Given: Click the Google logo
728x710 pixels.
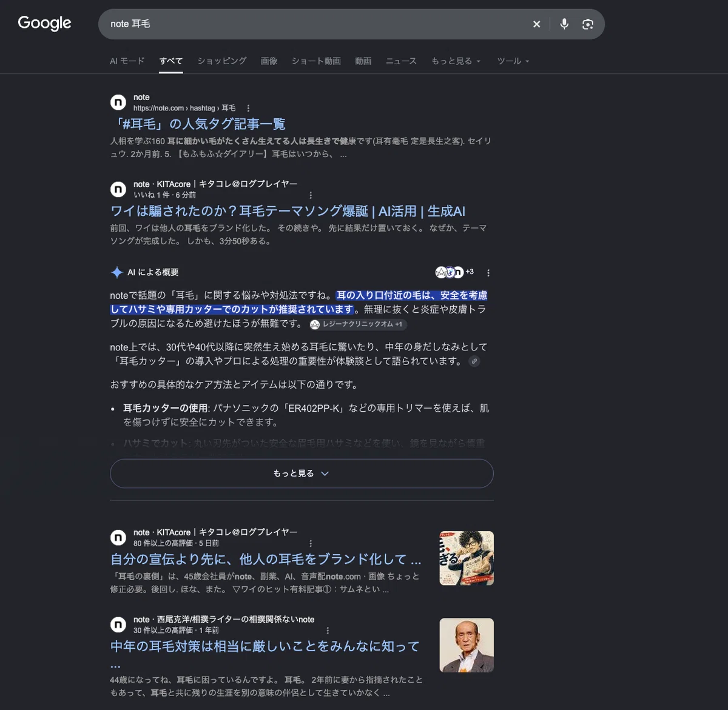Looking at the screenshot, I should tap(44, 23).
